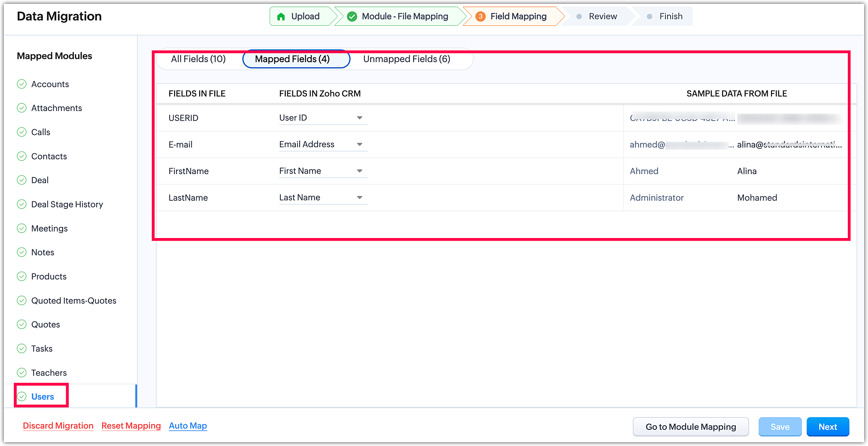
Task: Click the check icon beside Attachments module
Action: coord(21,108)
